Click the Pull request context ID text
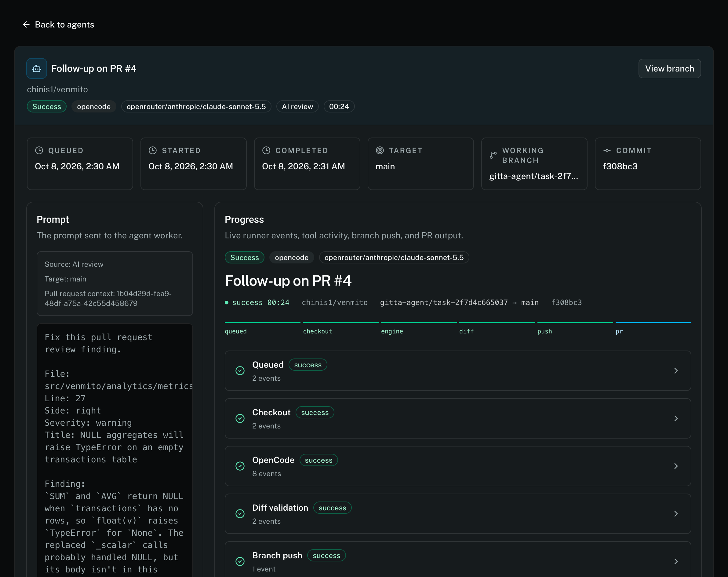This screenshot has height=577, width=728. click(108, 299)
